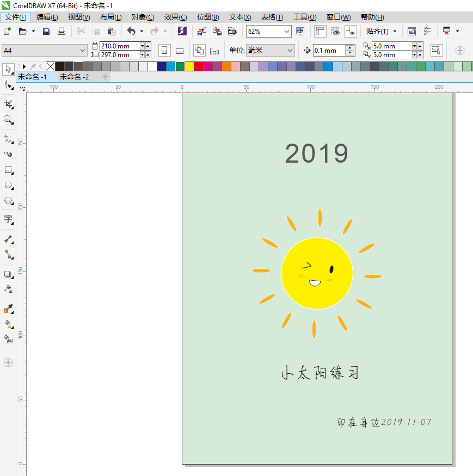
Task: Choose the Rectangle tool
Action: (x=8, y=170)
